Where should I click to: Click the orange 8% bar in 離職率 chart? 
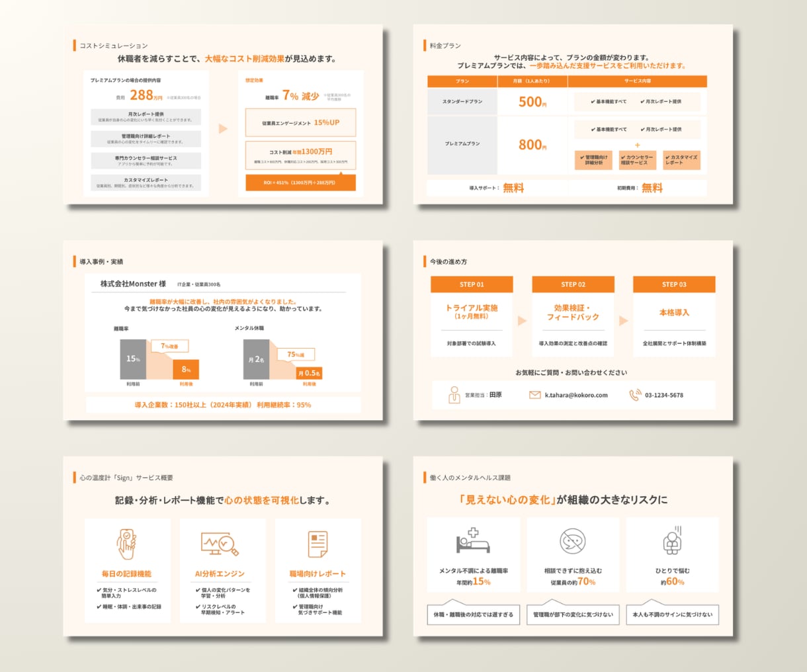(186, 369)
